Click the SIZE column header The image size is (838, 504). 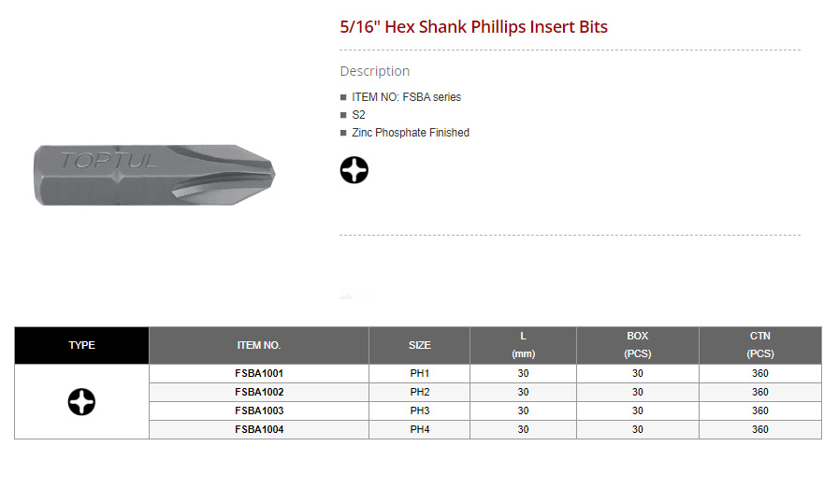[x=420, y=345]
